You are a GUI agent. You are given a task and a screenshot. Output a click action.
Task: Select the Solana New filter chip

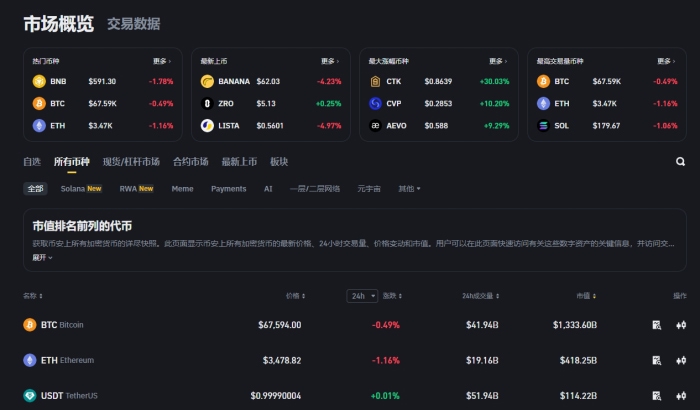pyautogui.click(x=81, y=188)
